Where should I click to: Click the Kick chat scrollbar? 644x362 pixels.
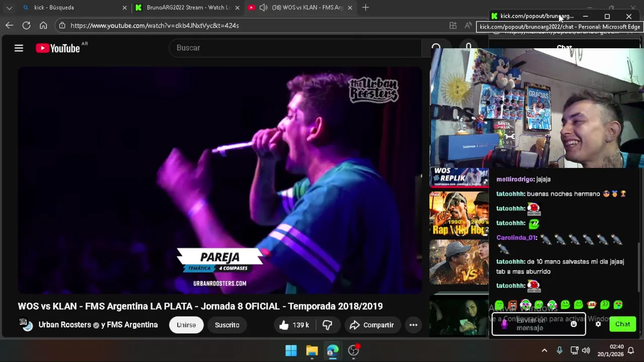[x=638, y=266]
